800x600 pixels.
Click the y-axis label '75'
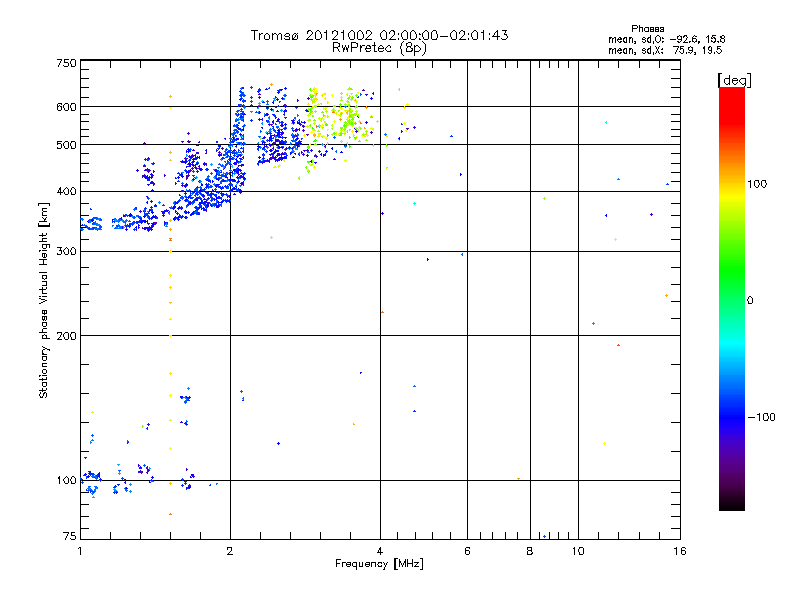70,536
